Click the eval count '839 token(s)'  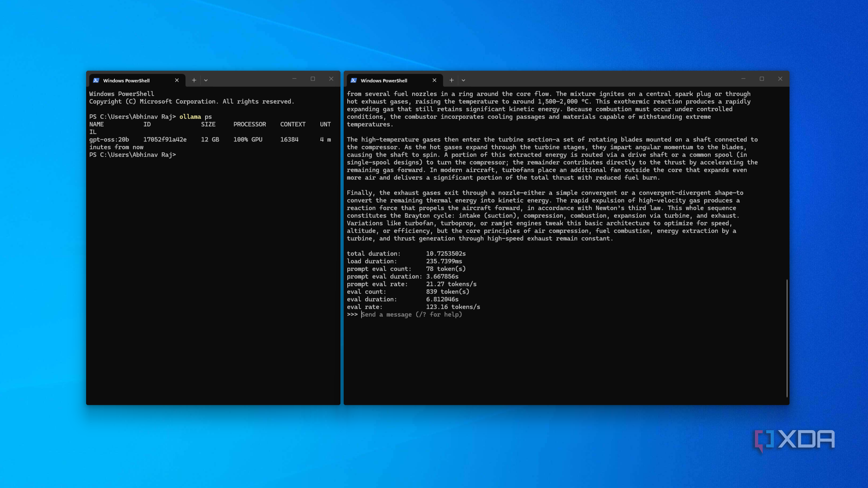448,292
